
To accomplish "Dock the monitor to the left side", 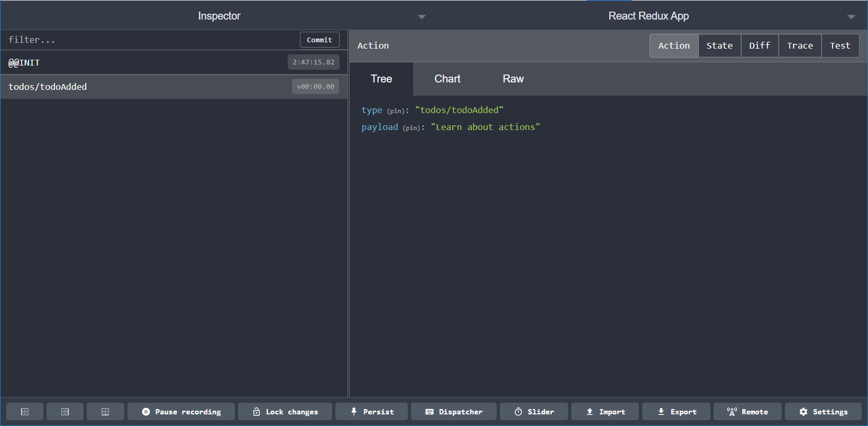I will [25, 412].
